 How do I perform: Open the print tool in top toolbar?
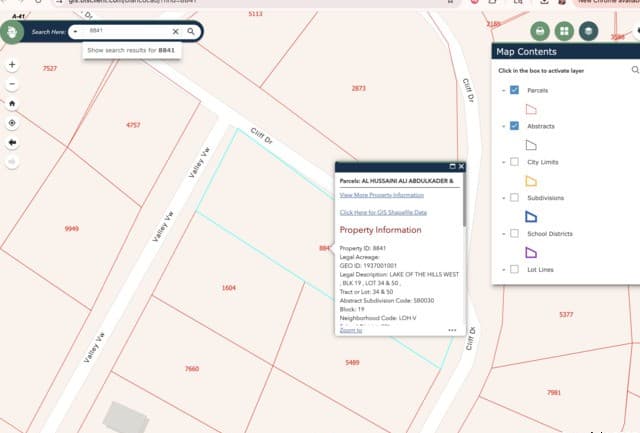point(540,31)
